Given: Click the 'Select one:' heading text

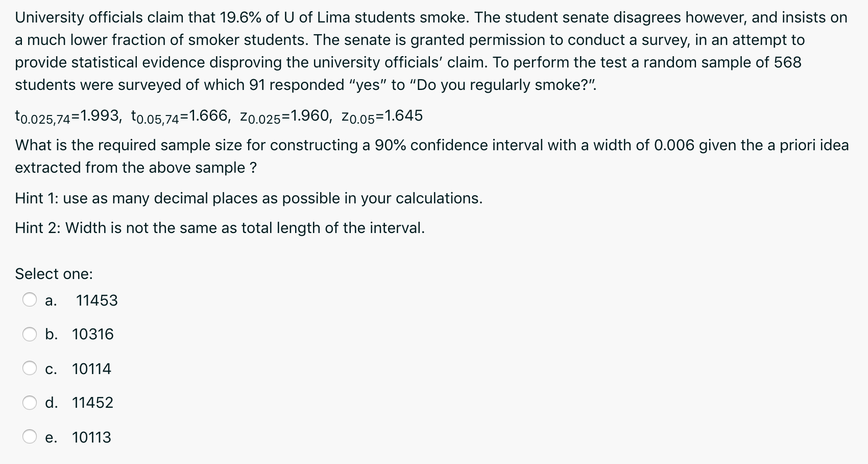Looking at the screenshot, I should pos(53,274).
